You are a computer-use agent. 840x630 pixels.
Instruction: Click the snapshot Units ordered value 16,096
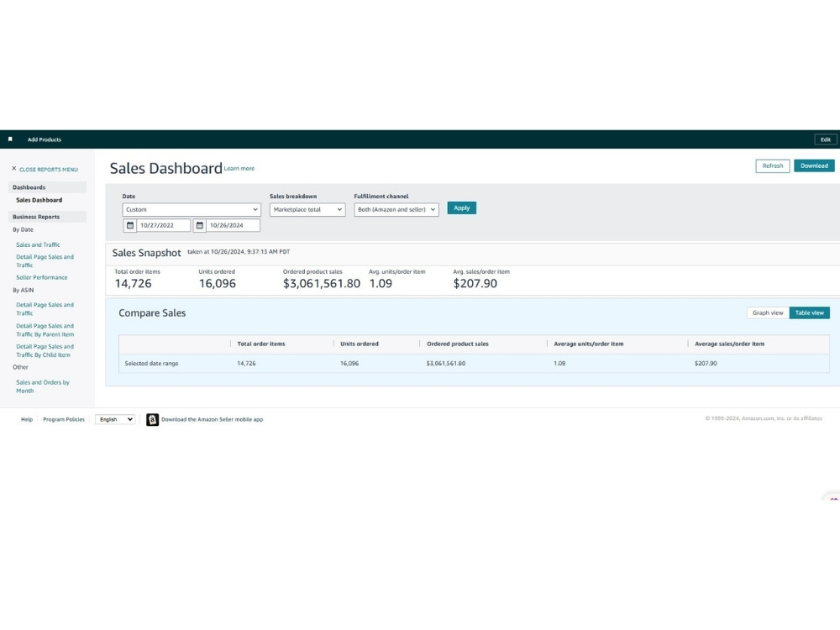click(218, 283)
